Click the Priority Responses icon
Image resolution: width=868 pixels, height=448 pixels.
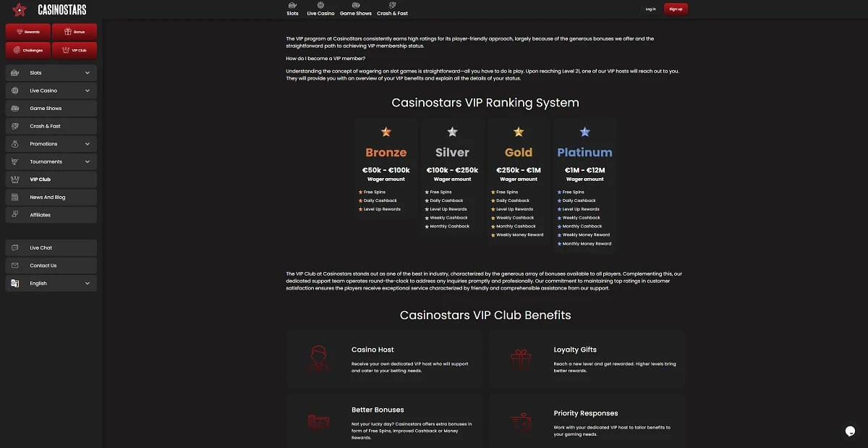tap(521, 422)
